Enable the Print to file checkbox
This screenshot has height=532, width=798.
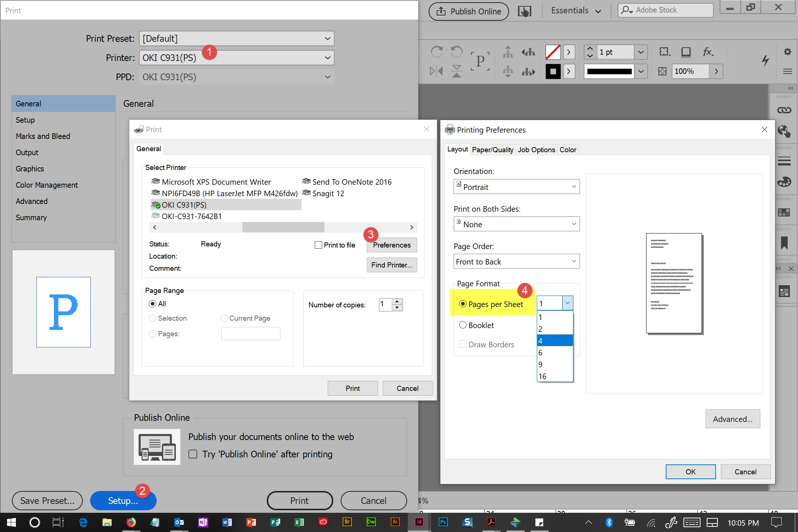click(318, 245)
